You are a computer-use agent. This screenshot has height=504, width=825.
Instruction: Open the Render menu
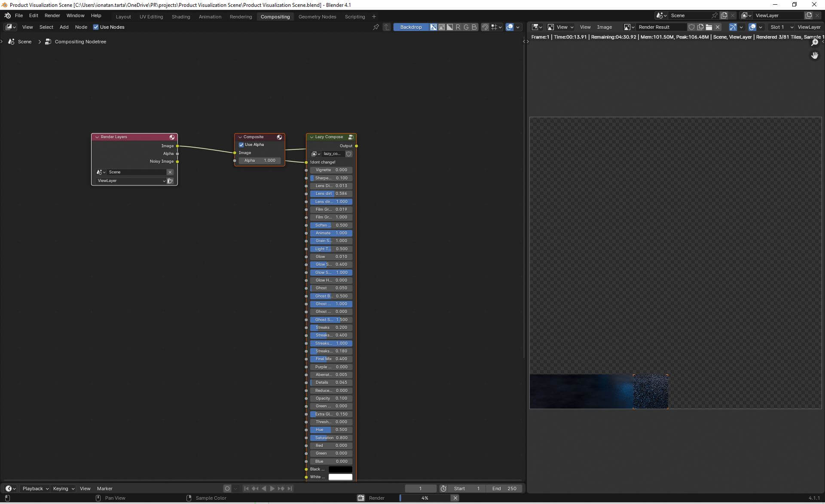pos(52,15)
